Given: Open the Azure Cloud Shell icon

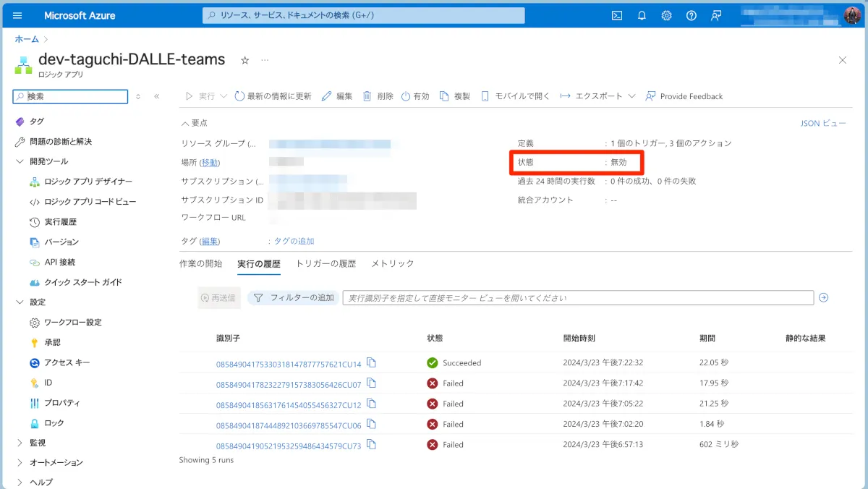Looking at the screenshot, I should tap(617, 15).
